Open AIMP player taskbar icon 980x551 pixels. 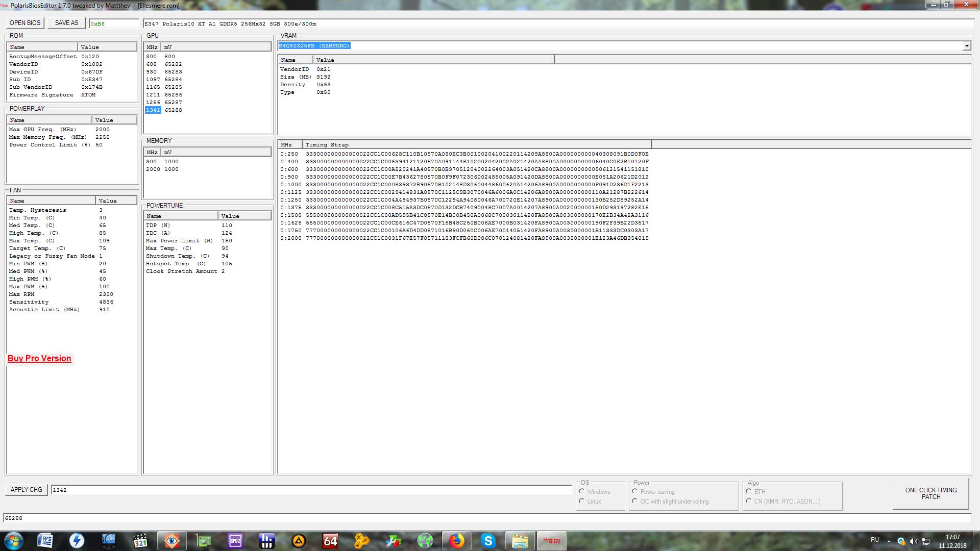299,541
